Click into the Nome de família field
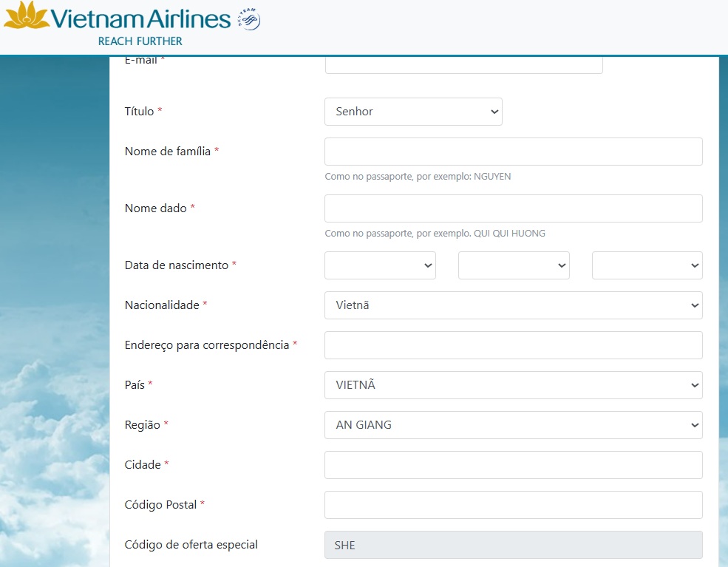This screenshot has height=567, width=728. click(513, 152)
